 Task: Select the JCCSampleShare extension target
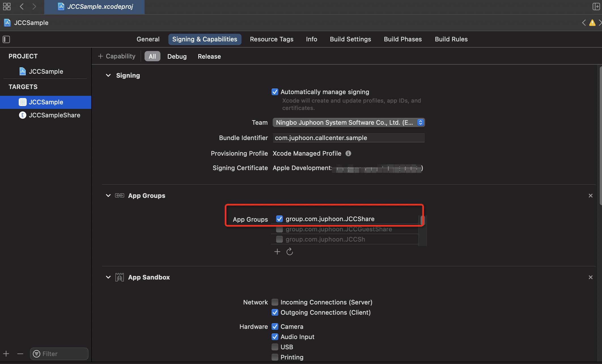(x=45, y=115)
